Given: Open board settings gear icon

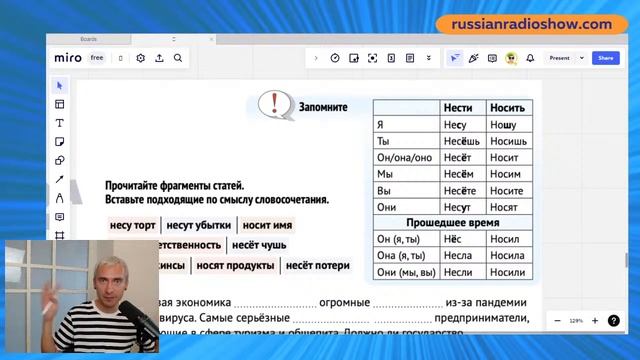Looking at the screenshot, I should [140, 58].
